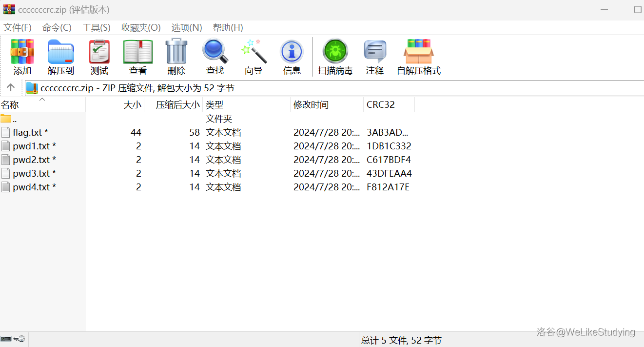
Task: Open the Options (选项) menu
Action: click(187, 28)
